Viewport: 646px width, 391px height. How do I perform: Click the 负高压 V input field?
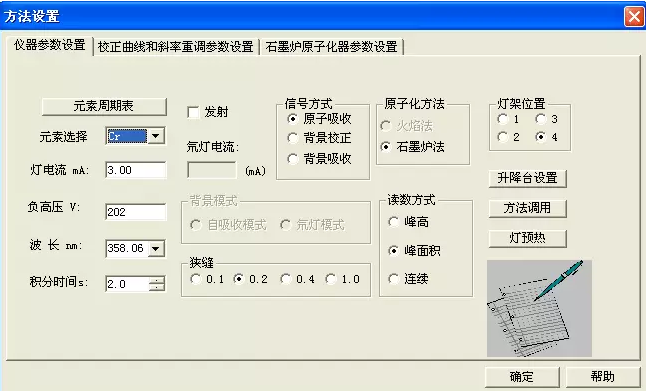coord(136,212)
